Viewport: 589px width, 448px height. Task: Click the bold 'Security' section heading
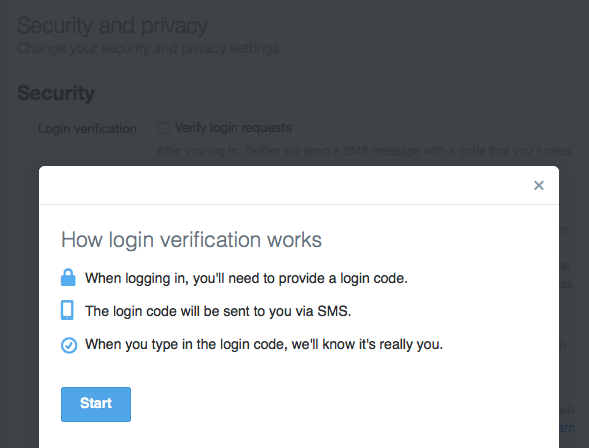click(56, 92)
